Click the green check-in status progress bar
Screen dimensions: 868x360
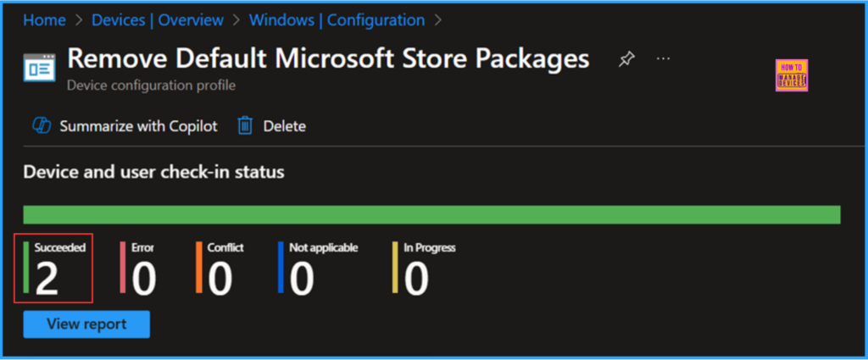click(x=432, y=214)
